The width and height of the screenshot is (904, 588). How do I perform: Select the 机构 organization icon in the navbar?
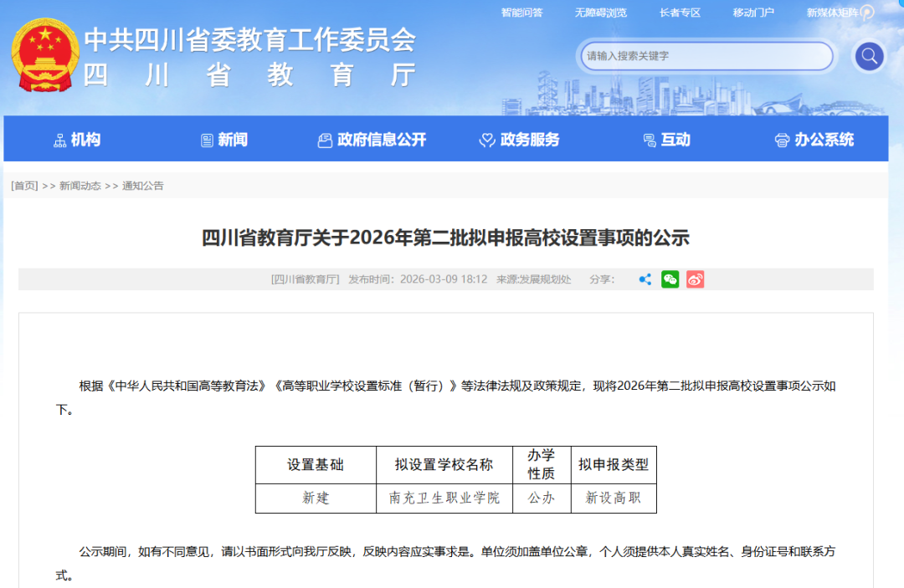(x=60, y=140)
